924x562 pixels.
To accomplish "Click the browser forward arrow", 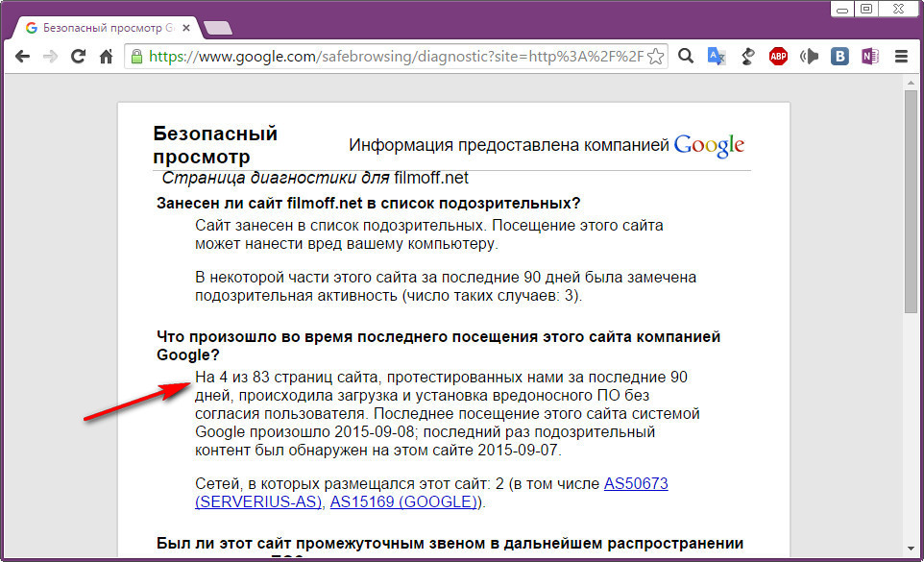I will pyautogui.click(x=51, y=57).
